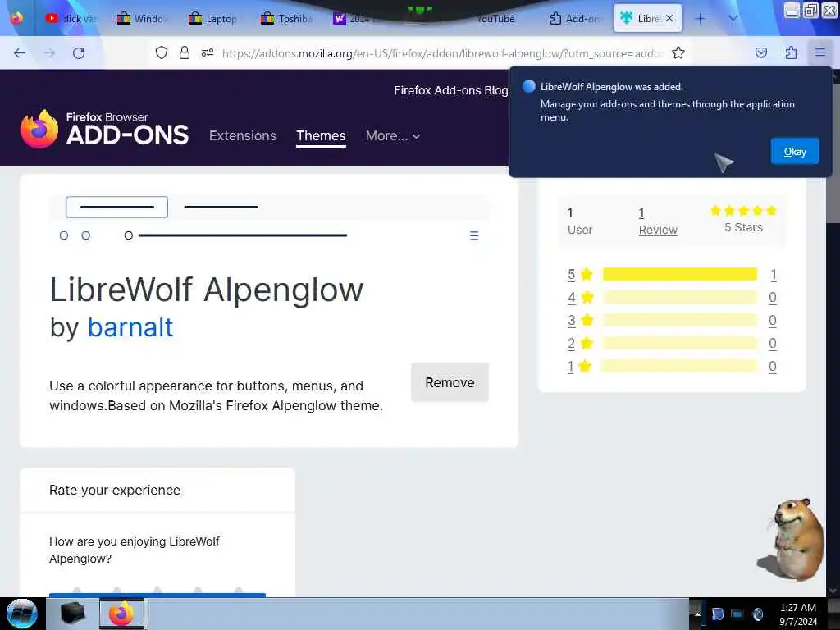Switch to the "Windo" tab
Viewport: 840px width, 630px height.
pos(143,18)
